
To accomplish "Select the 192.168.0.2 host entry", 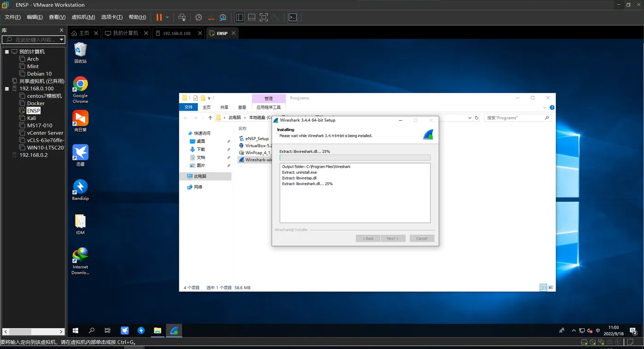I will [x=33, y=155].
